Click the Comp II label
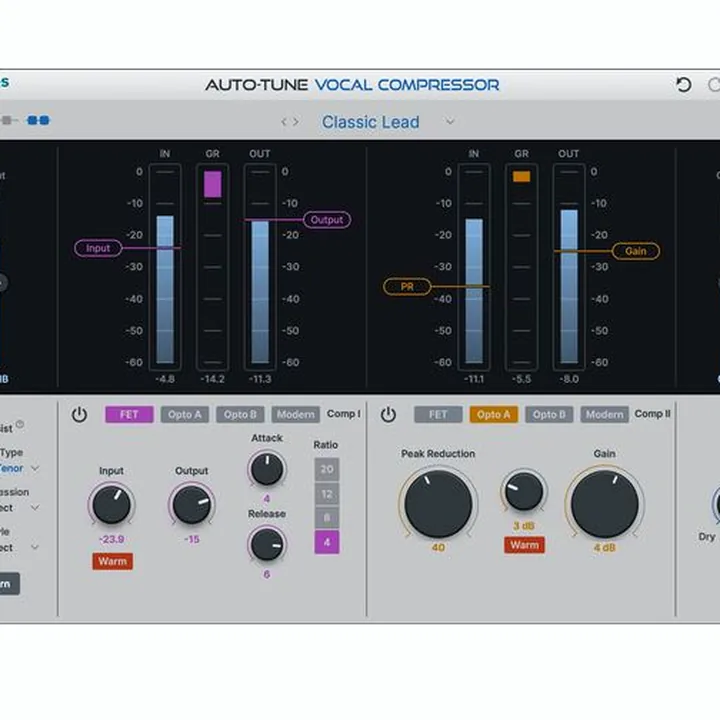Screen dimensions: 720x720 (x=652, y=414)
